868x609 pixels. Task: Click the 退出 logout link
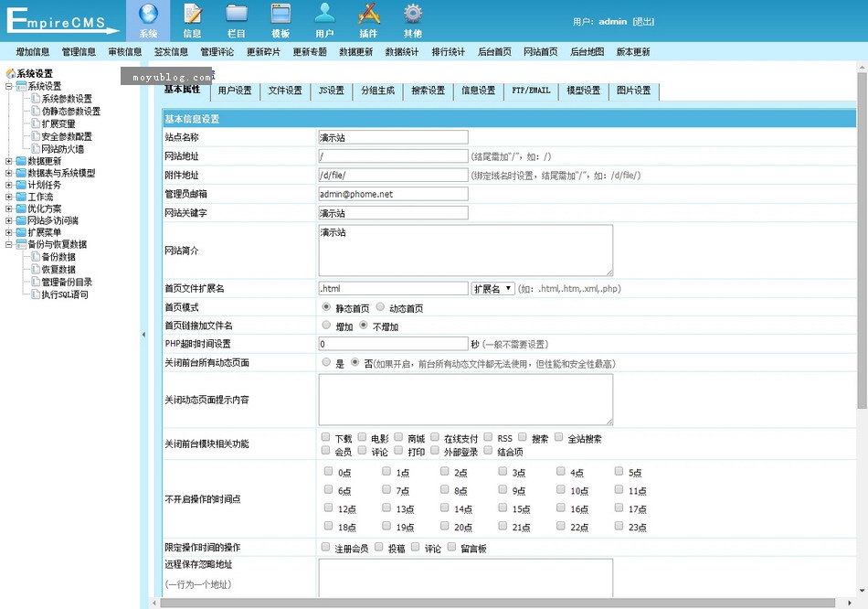click(643, 22)
